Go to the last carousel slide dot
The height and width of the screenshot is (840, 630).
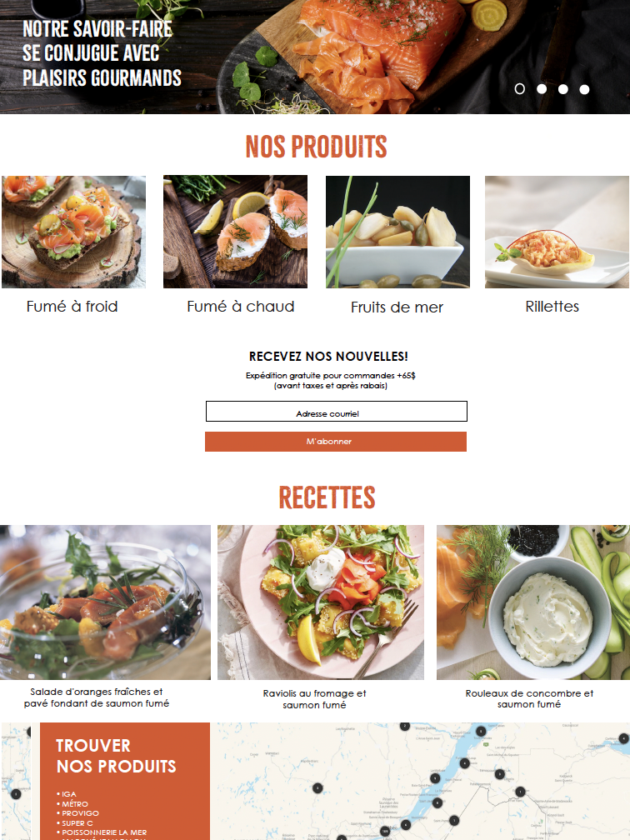pos(584,89)
